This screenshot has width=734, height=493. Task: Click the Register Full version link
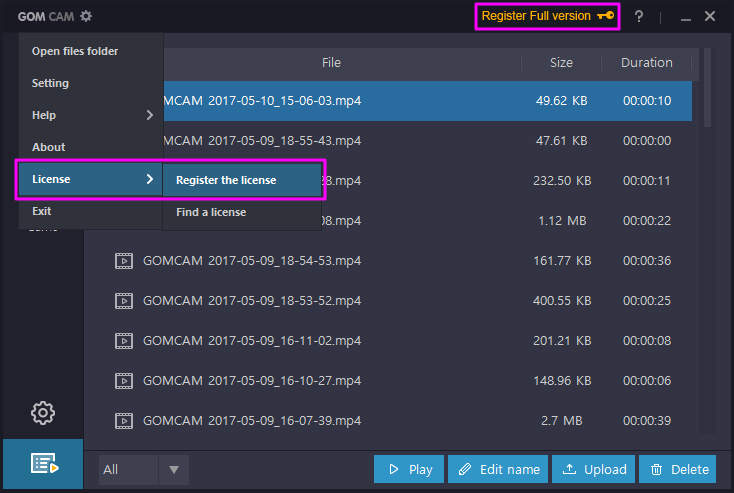coord(547,16)
